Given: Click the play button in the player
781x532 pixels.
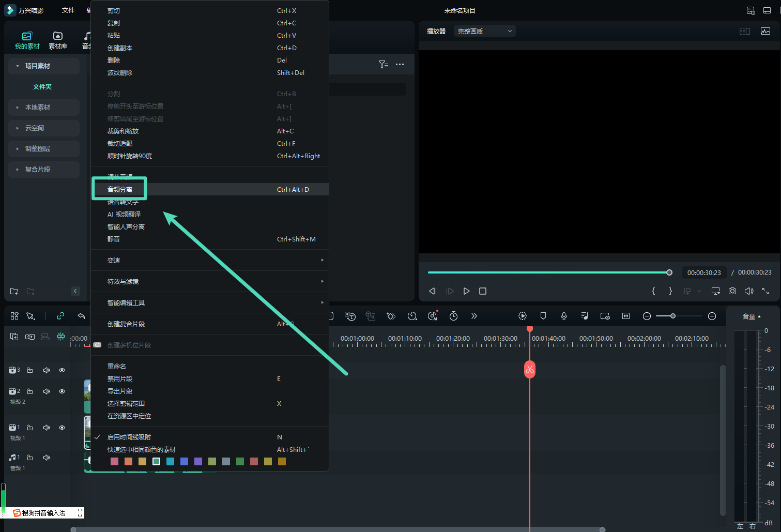Looking at the screenshot, I should tap(466, 291).
